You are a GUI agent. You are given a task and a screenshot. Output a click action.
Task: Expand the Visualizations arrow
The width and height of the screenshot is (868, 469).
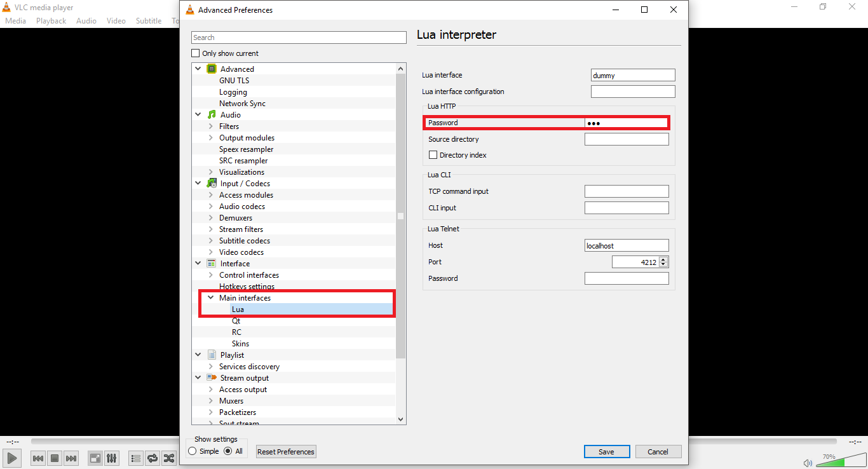coord(211,172)
